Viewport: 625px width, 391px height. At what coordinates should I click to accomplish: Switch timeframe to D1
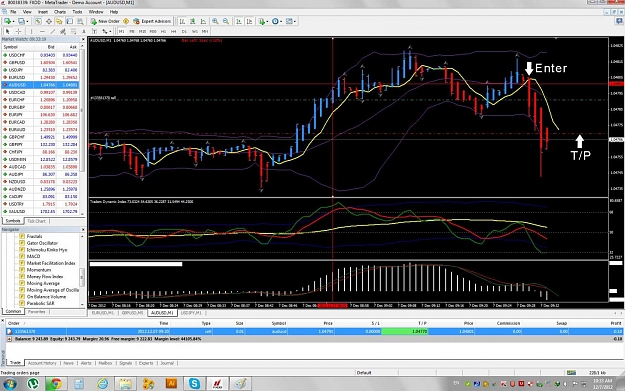pos(184,31)
